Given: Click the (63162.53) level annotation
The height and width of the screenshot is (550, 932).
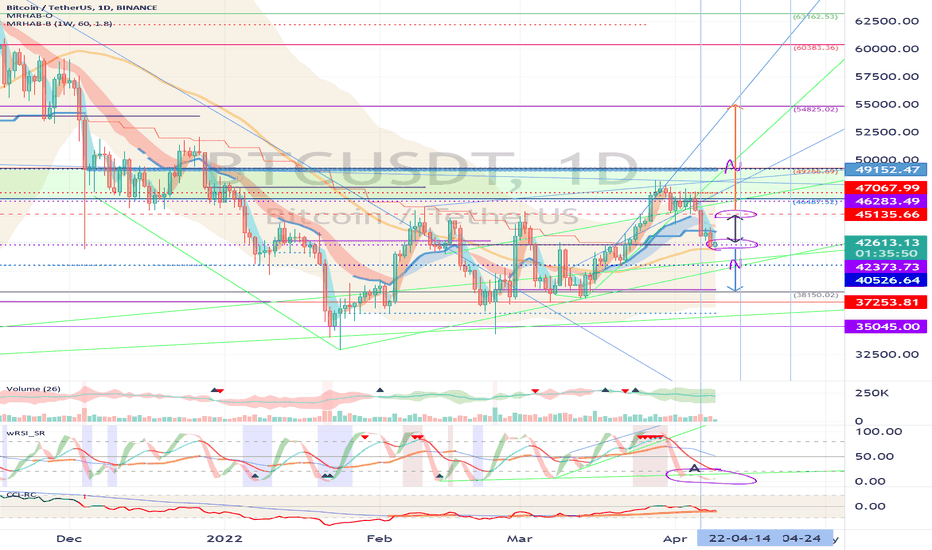Looking at the screenshot, I should click(x=815, y=17).
